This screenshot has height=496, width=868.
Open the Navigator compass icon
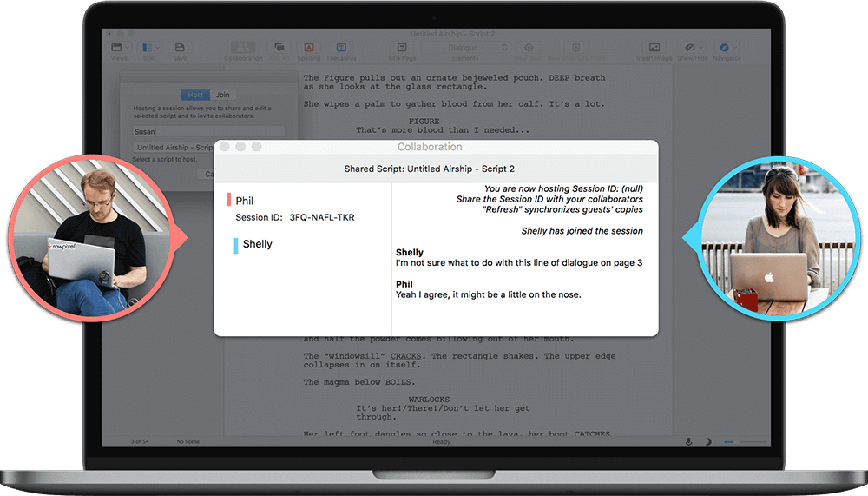724,48
